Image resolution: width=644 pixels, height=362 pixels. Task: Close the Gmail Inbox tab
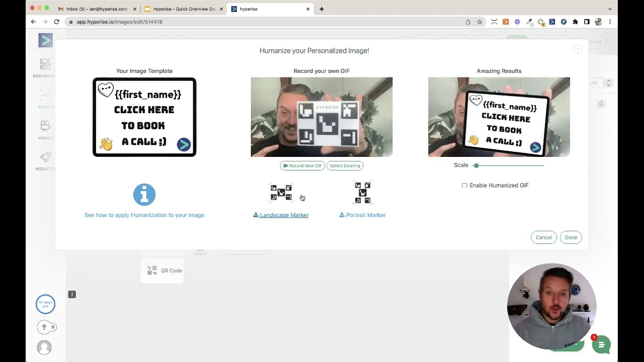tap(135, 9)
